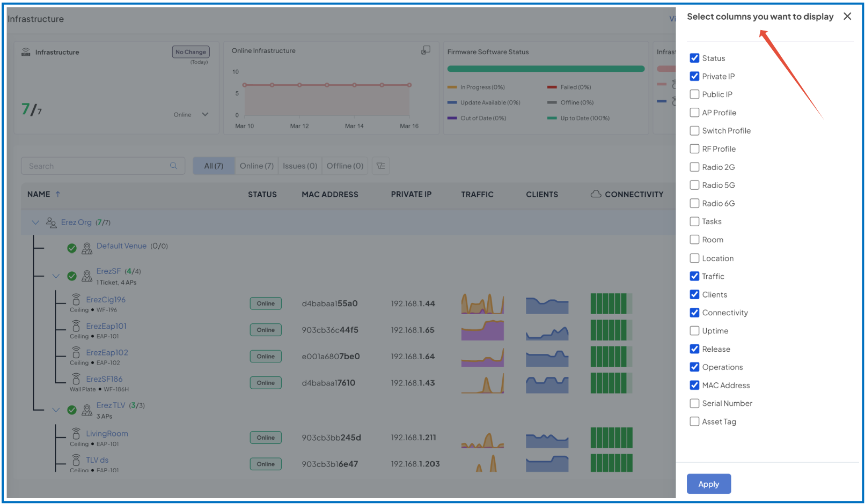Select the All (7) tab
The width and height of the screenshot is (865, 504).
(214, 166)
